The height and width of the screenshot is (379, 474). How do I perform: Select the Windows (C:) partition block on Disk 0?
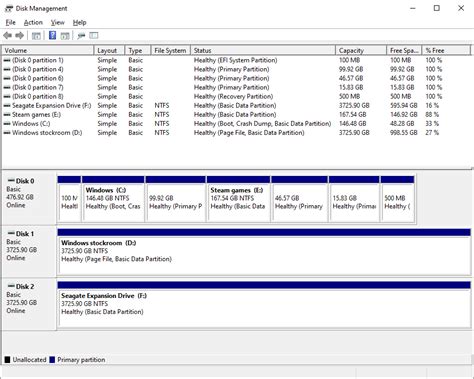113,199
